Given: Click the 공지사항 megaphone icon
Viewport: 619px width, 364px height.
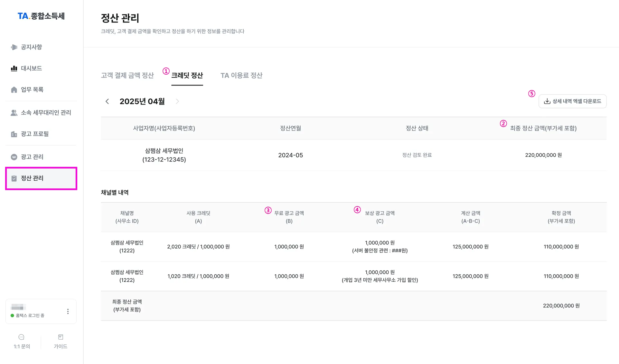Looking at the screenshot, I should 14,47.
